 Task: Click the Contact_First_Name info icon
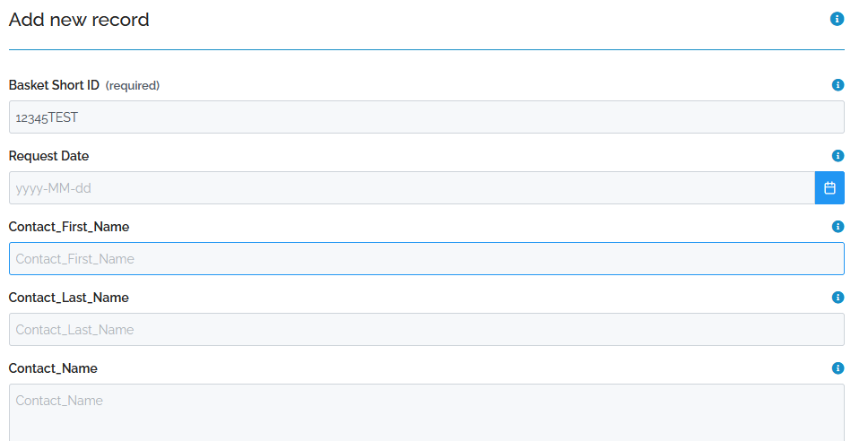pos(838,227)
